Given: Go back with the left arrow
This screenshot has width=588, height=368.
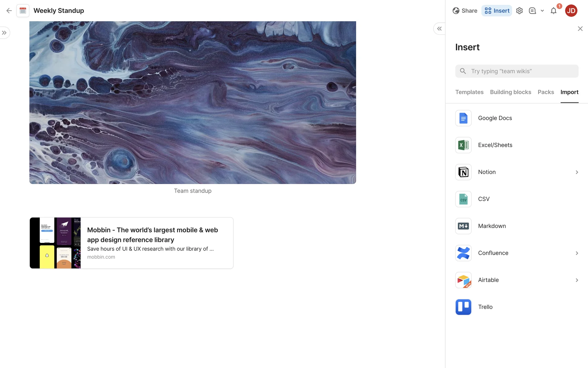Looking at the screenshot, I should (x=9, y=11).
